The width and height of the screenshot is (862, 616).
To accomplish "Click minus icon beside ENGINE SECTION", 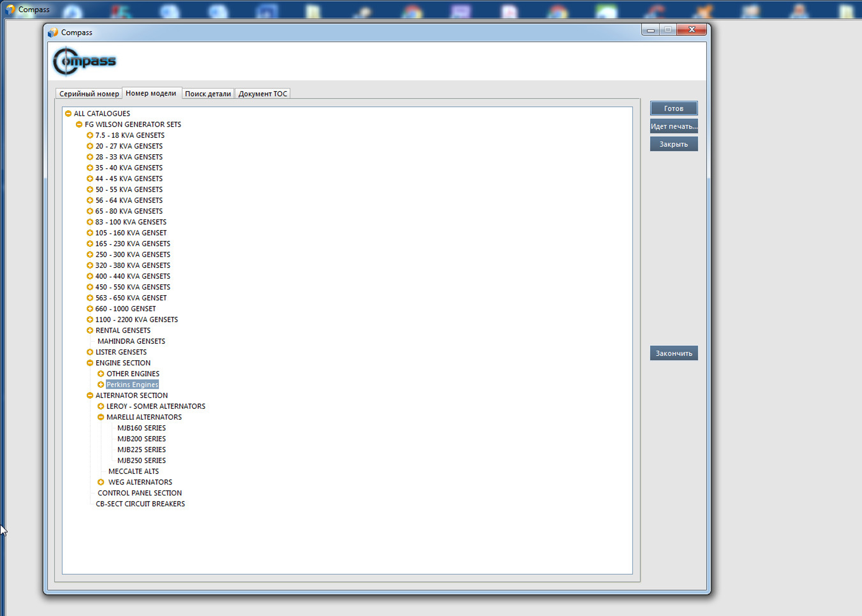I will point(89,363).
